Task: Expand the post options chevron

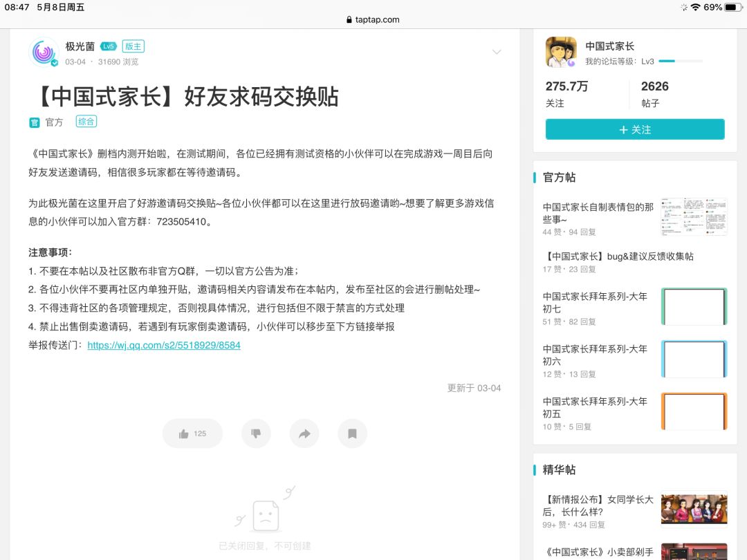Action: (x=497, y=51)
